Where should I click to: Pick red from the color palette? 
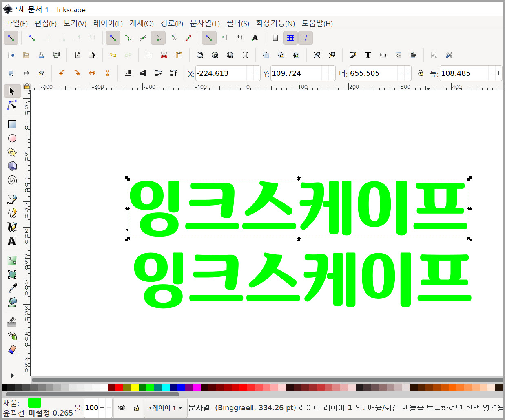tap(119, 387)
